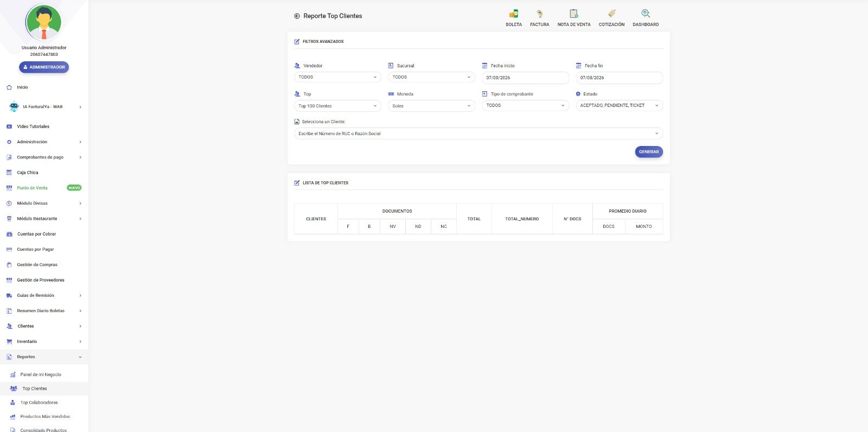Image resolution: width=868 pixels, height=432 pixels.
Task: Open the Nota de Venta icon
Action: click(573, 14)
